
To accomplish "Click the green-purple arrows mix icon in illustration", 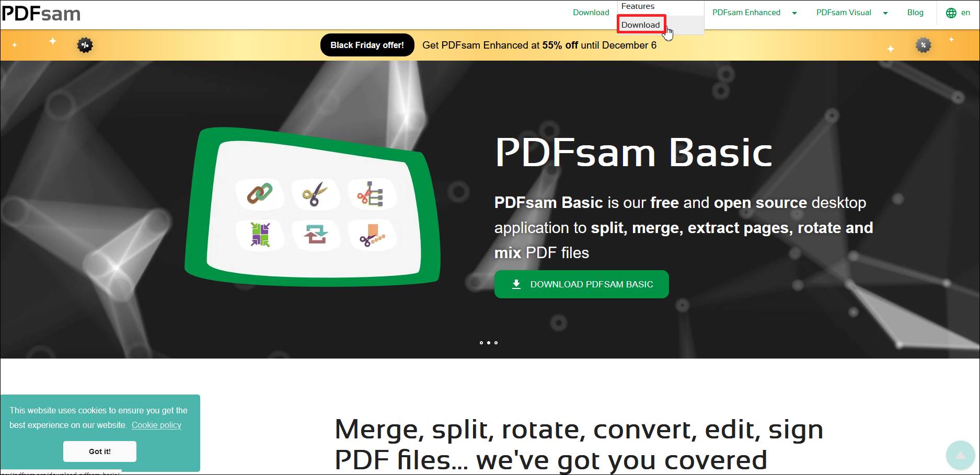I will click(260, 234).
